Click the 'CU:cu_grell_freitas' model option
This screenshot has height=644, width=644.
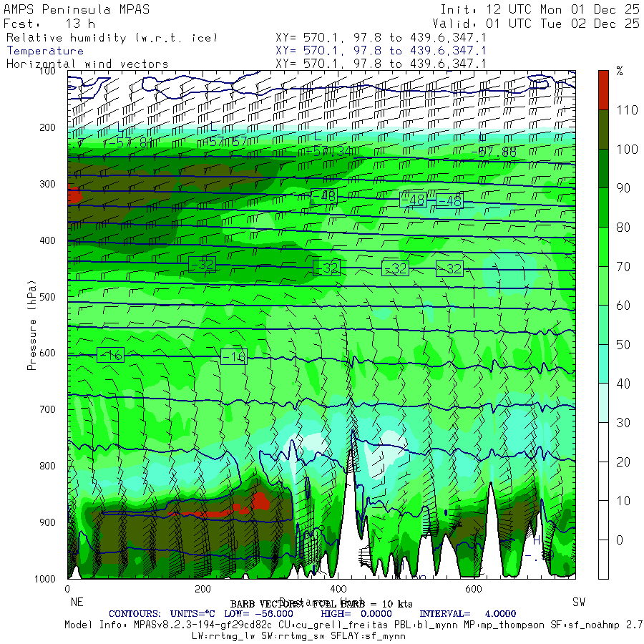(333, 625)
